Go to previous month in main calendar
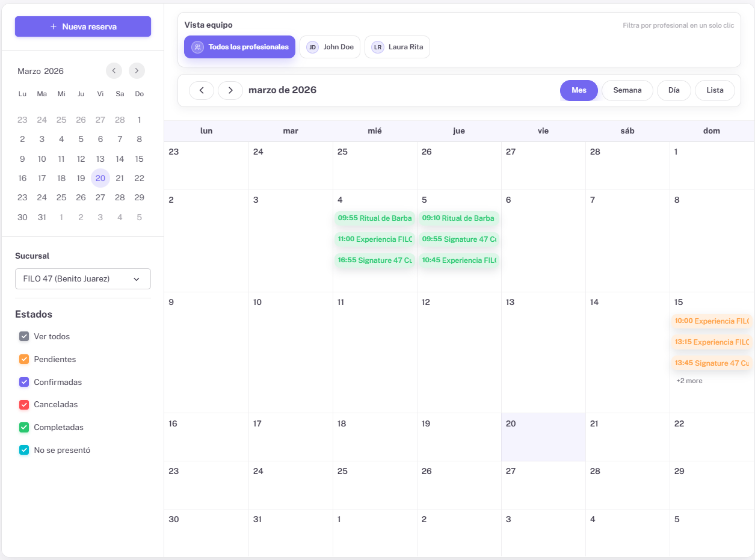Viewport: 755px width, 560px height. pyautogui.click(x=202, y=90)
